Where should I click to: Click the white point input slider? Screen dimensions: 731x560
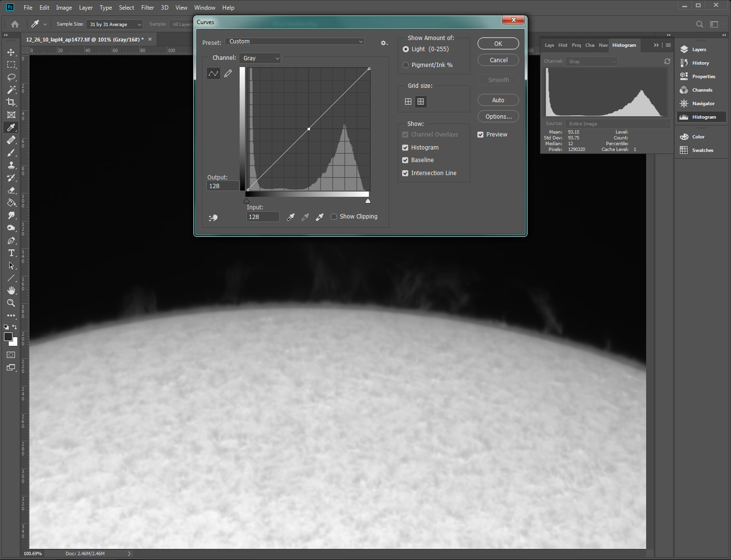[368, 201]
